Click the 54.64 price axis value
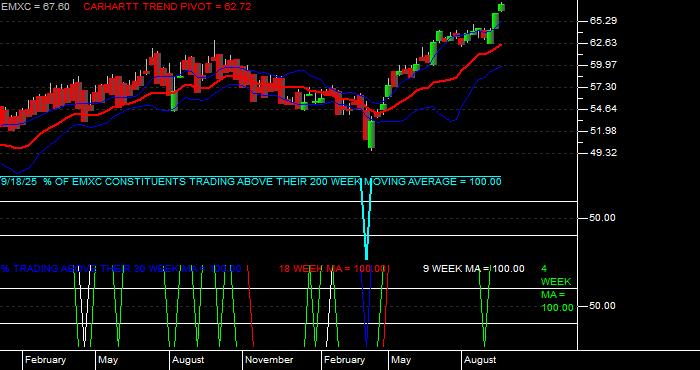 click(x=603, y=108)
